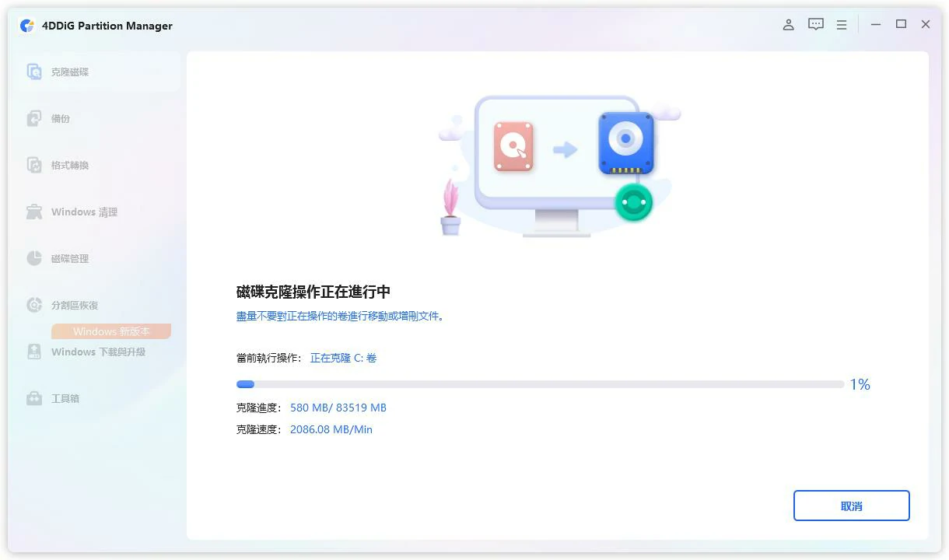This screenshot has height=560, width=949.
Task: Open the user account icon
Action: (x=788, y=25)
